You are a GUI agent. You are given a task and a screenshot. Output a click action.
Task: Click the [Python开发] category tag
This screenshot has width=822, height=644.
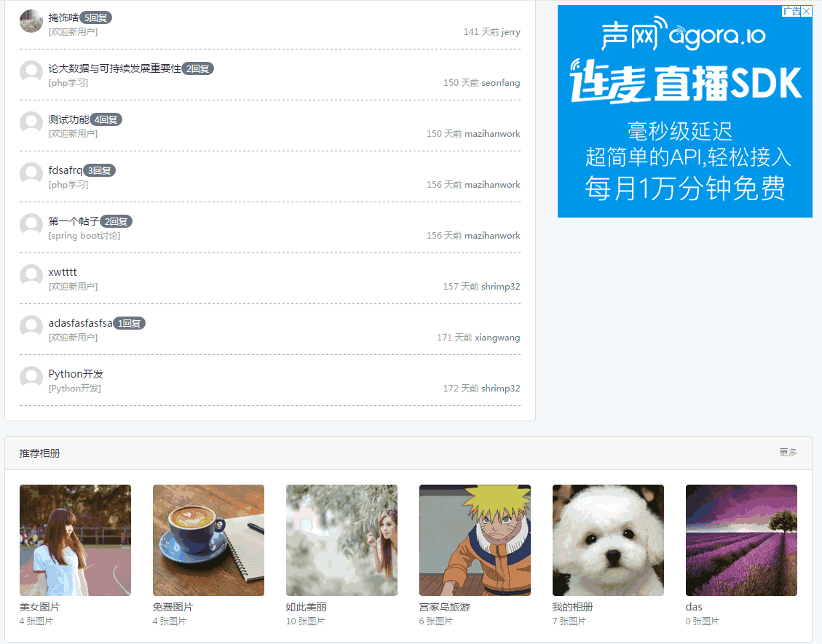(x=75, y=389)
